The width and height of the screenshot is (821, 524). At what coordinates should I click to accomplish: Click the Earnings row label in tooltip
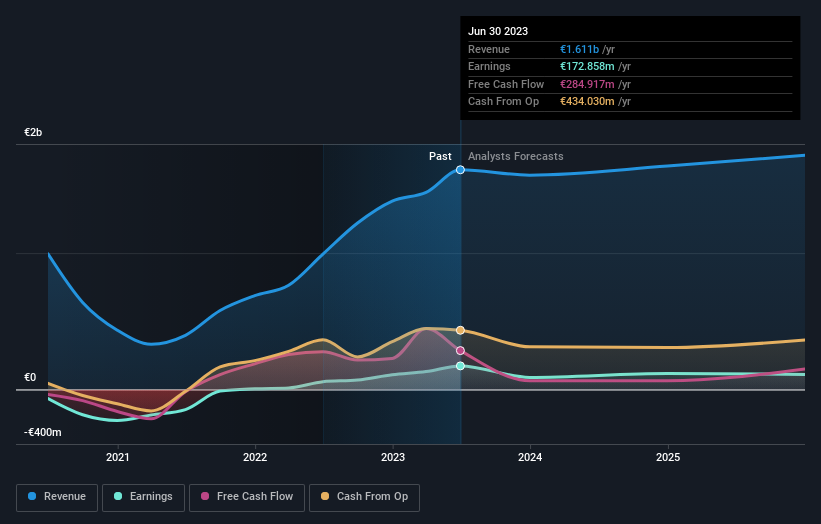pyautogui.click(x=489, y=66)
